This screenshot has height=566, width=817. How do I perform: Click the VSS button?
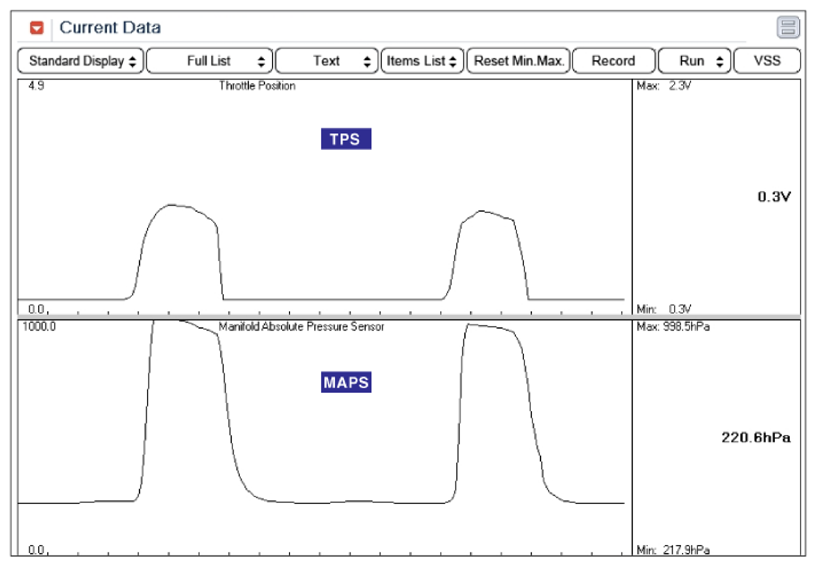[767, 61]
